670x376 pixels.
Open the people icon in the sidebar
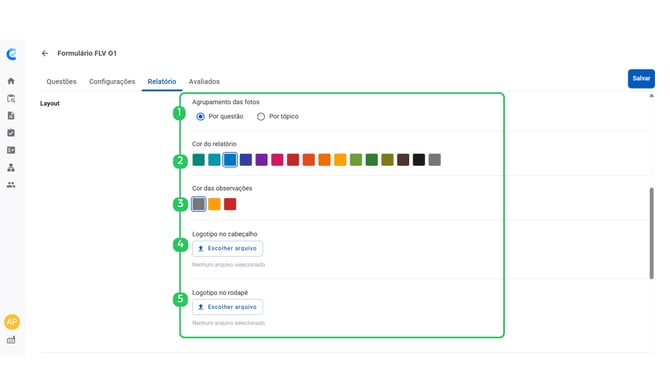pyautogui.click(x=11, y=185)
